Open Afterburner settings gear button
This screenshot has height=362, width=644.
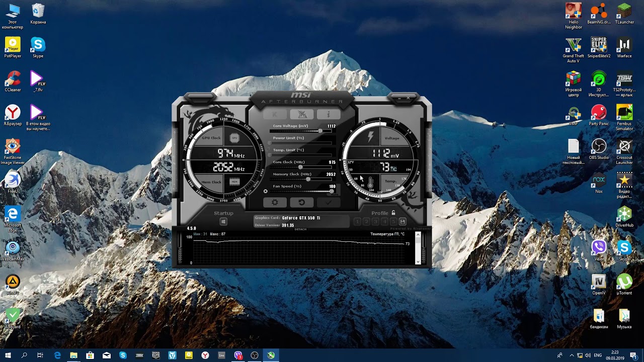(x=275, y=202)
